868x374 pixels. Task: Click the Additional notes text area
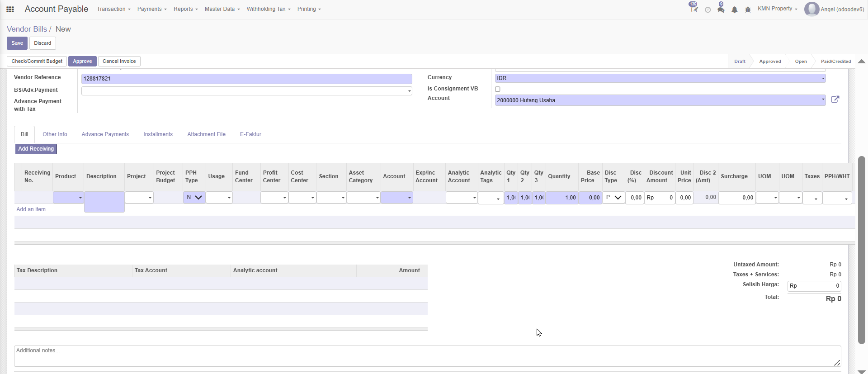(x=428, y=356)
